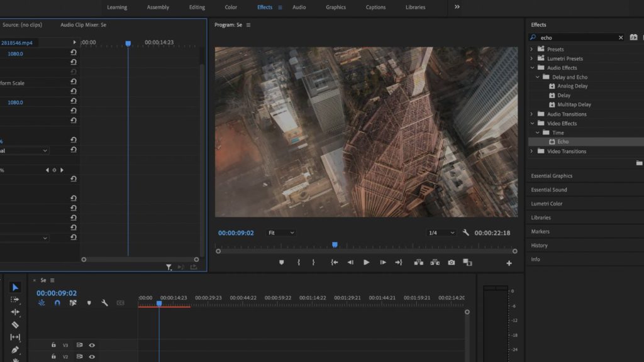Clear the echo search field with X
The width and height of the screenshot is (644, 362).
click(621, 38)
